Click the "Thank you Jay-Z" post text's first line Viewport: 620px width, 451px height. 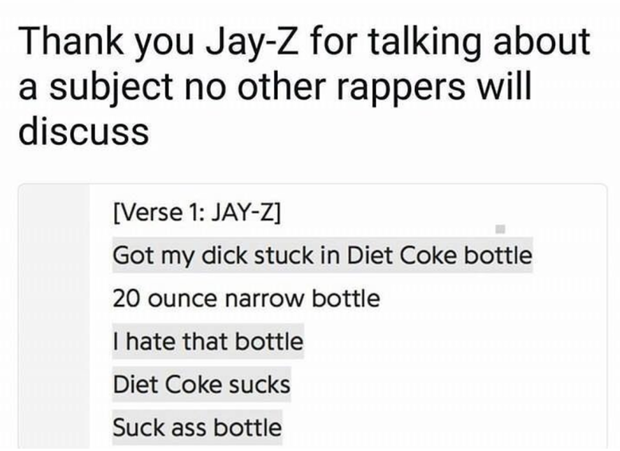coord(304,42)
